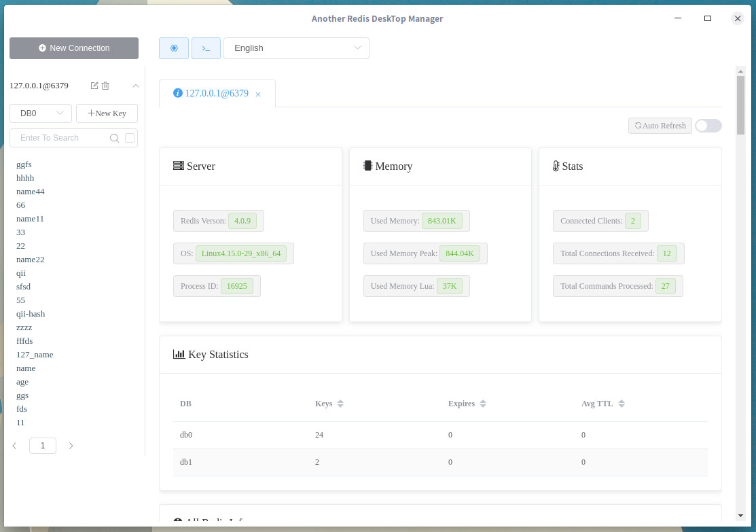Collapse the 127.0.0.1@6379 connection chevron
The width and height of the screenshot is (756, 532).
pos(135,86)
